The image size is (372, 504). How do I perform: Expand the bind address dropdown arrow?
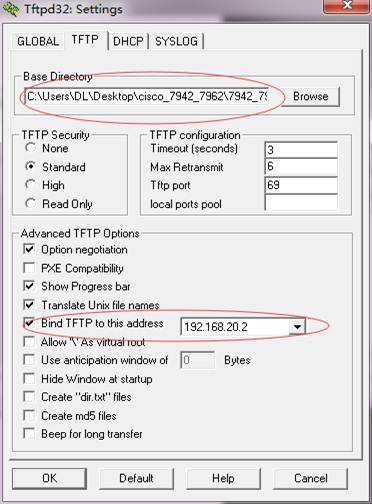click(x=296, y=327)
